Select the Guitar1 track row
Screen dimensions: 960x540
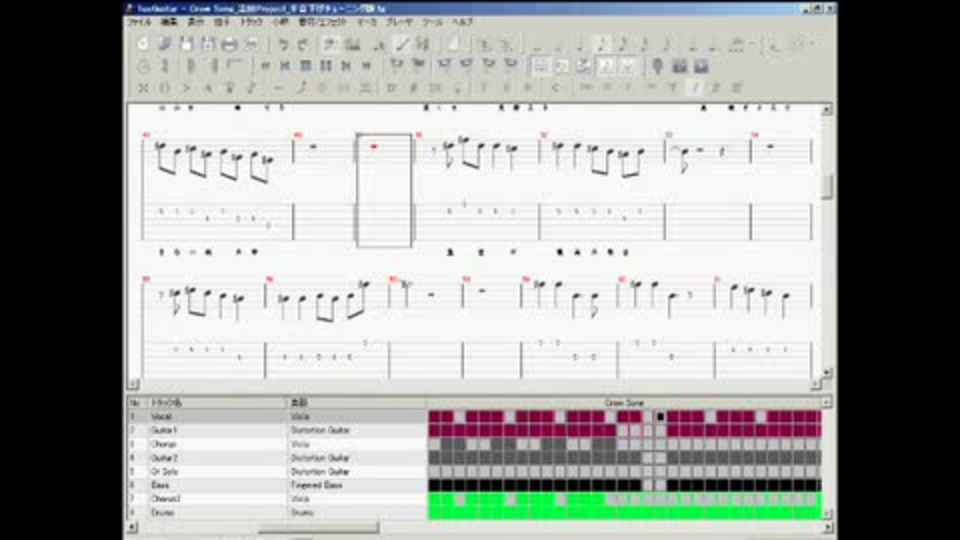pyautogui.click(x=277, y=430)
